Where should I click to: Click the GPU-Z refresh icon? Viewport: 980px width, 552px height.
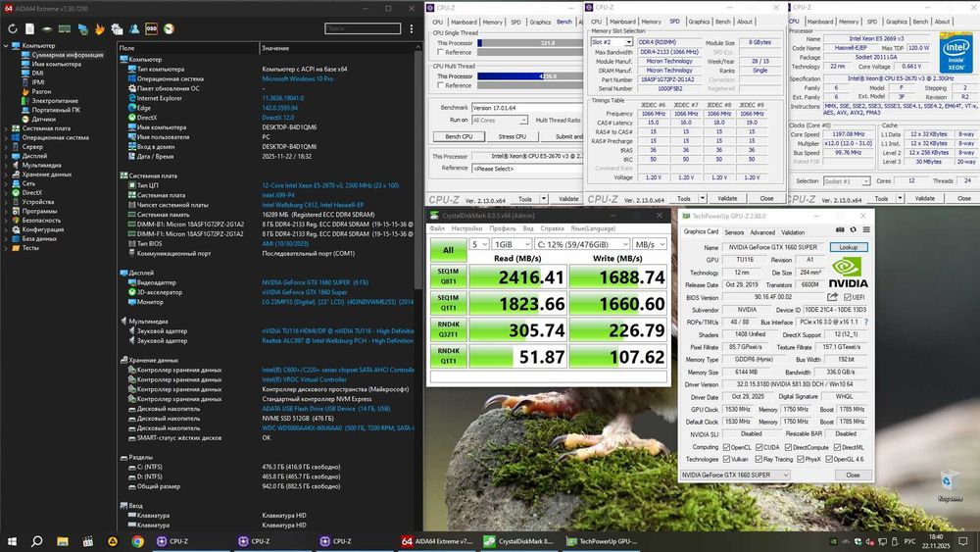(x=854, y=230)
